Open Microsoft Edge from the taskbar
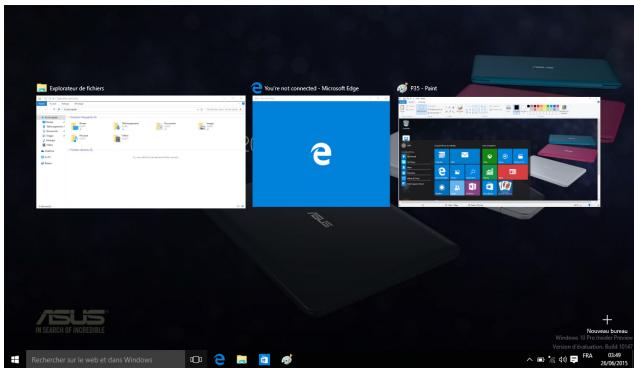The height and width of the screenshot is (368, 634). pos(220,360)
